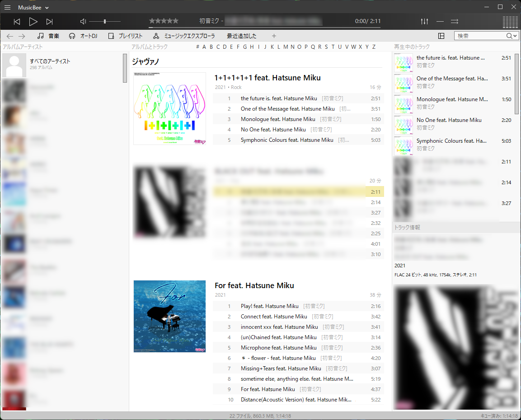Image resolution: width=521 pixels, height=420 pixels.
Task: Select track One of the Message in album list
Action: coord(298,109)
